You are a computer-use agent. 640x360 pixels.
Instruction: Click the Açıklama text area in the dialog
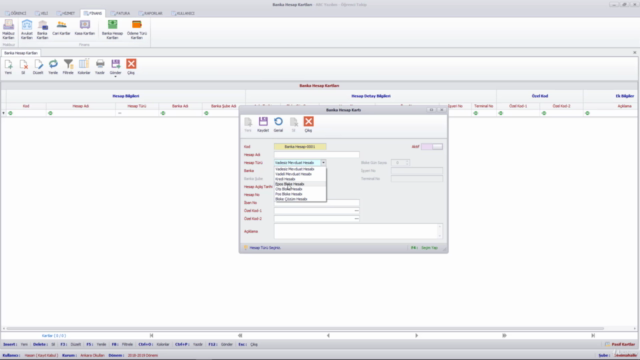(x=357, y=231)
